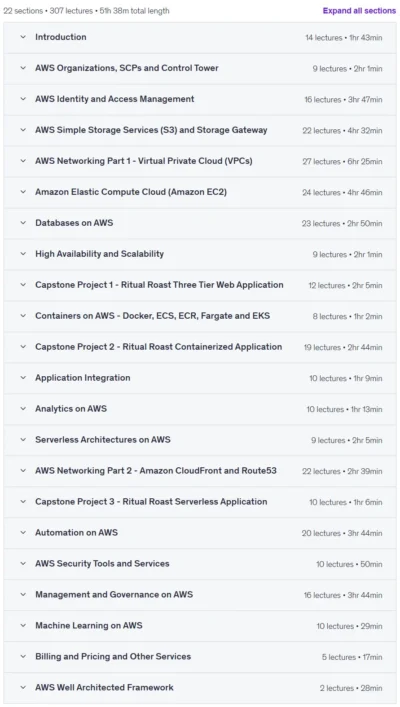Expand High Availability and Scalability chevron
The image size is (400, 707).
(x=23, y=254)
